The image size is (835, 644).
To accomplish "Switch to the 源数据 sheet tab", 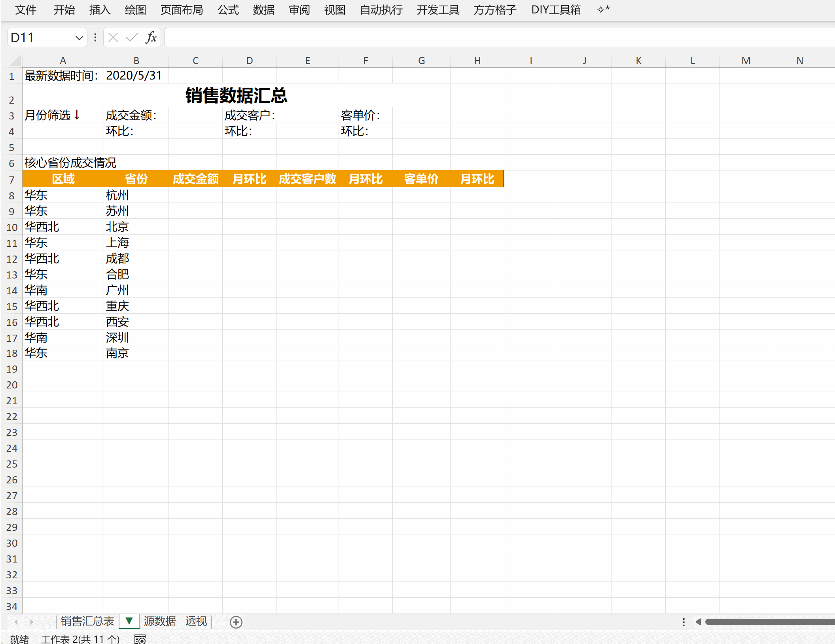I will pyautogui.click(x=160, y=621).
